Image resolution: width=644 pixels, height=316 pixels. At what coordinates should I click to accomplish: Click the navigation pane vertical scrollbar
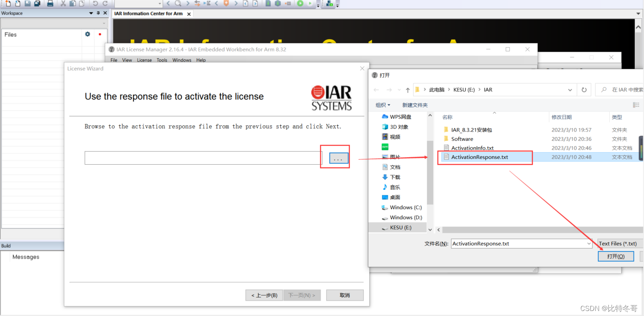[429, 172]
